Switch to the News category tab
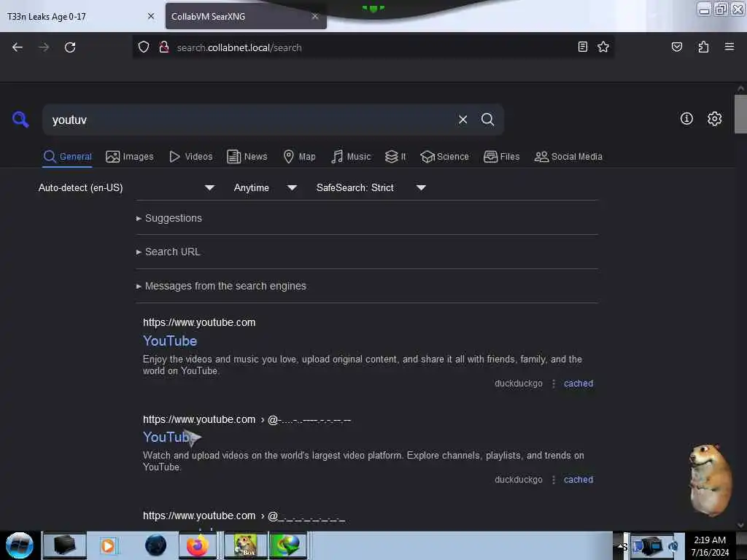747x560 pixels. click(x=247, y=157)
